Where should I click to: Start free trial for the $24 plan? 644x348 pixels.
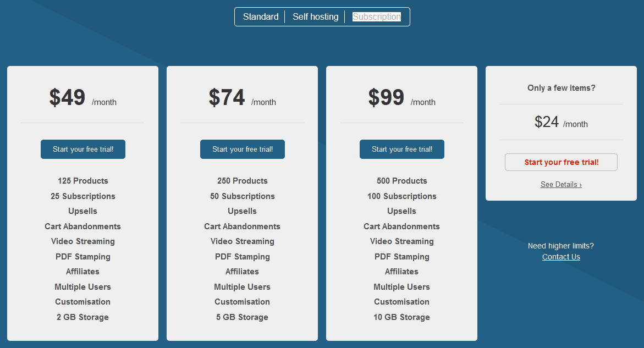pos(561,162)
